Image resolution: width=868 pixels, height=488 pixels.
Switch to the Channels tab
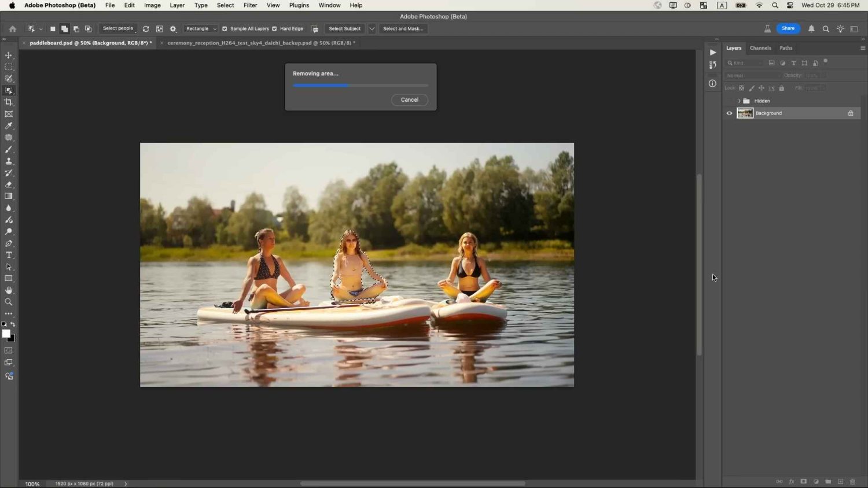tap(760, 48)
